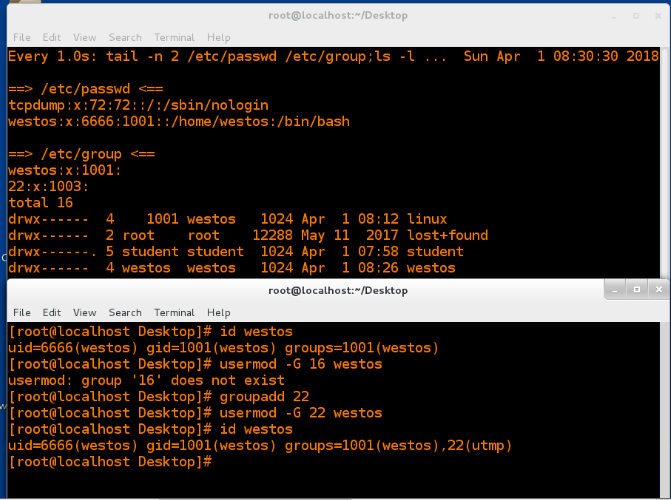Click the 'groups=1001(westos)' output on first id result
The image size is (671, 500).
(x=362, y=348)
